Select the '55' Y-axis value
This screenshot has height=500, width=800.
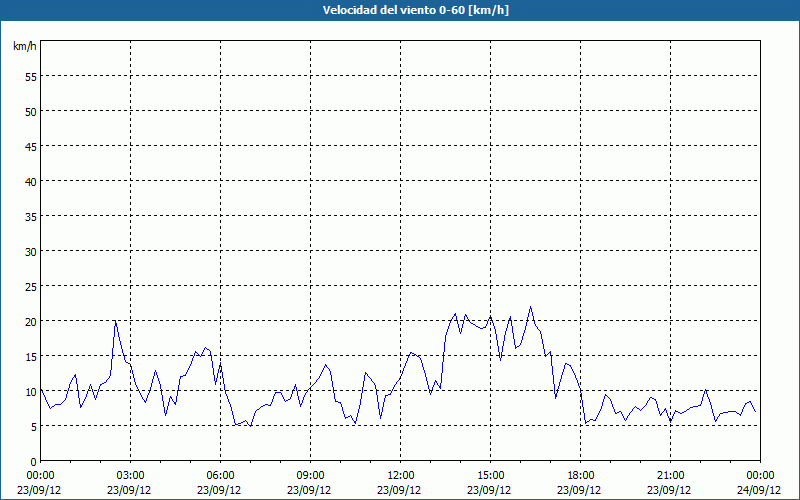pos(31,77)
